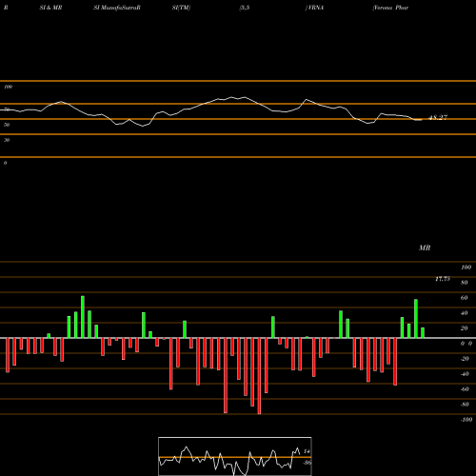The width and height of the screenshot is (476, 476).
Task: Click the RSI axis label 100
Action: pyautogui.click(x=8, y=87)
